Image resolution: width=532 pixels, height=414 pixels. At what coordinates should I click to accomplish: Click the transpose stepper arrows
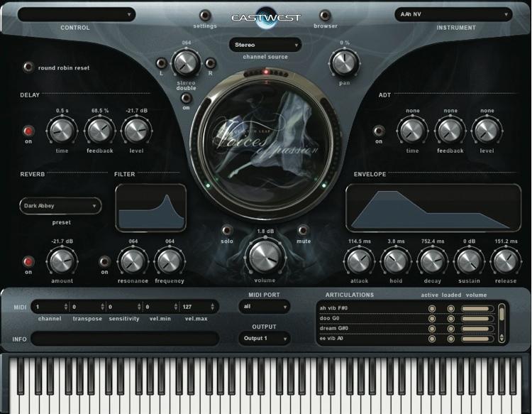pos(102,307)
